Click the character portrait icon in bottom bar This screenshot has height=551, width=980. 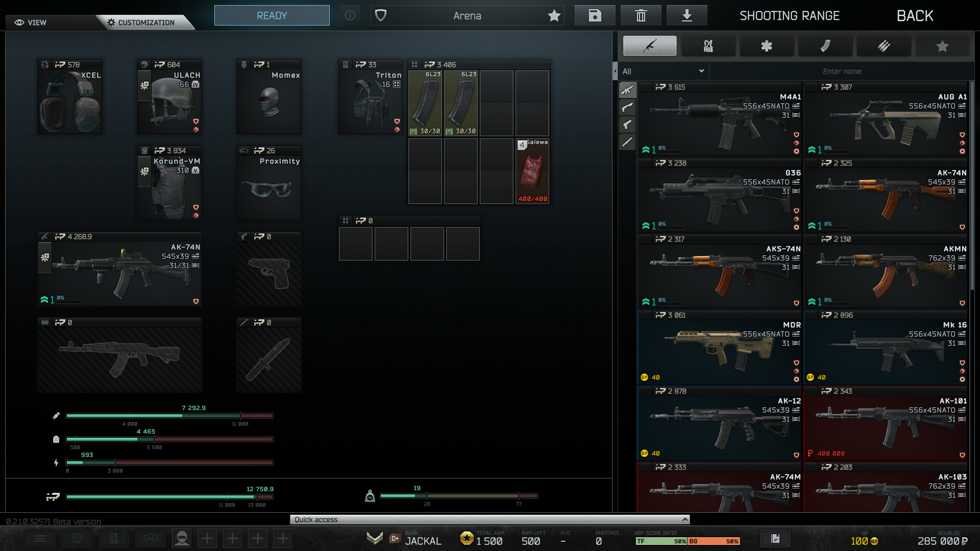pyautogui.click(x=182, y=538)
